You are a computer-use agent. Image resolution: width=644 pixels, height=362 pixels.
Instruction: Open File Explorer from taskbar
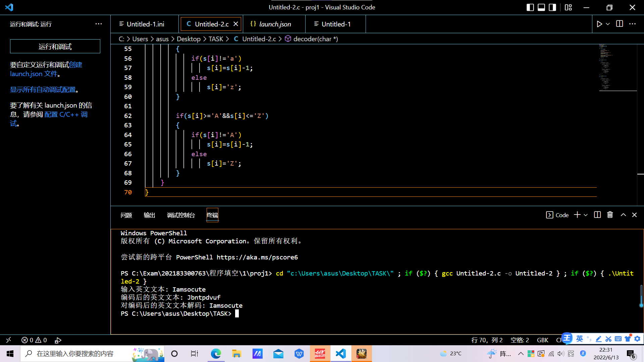[x=236, y=354]
